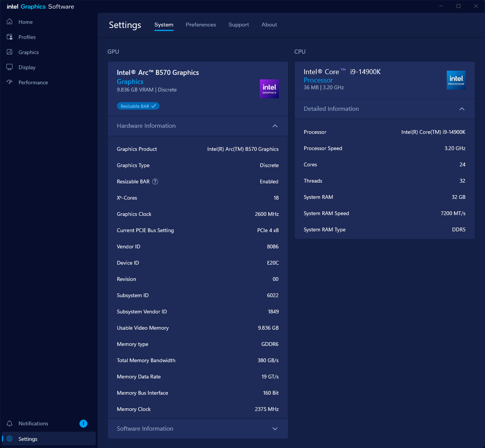This screenshot has width=485, height=448.
Task: Click the Intel Core i9-14900K title
Action: click(342, 72)
